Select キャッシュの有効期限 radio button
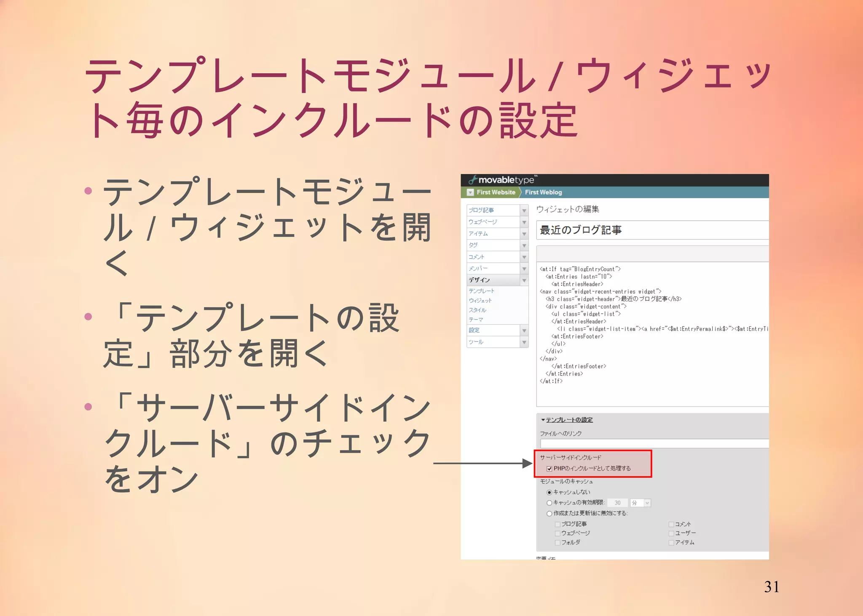863x616 pixels. [x=549, y=503]
